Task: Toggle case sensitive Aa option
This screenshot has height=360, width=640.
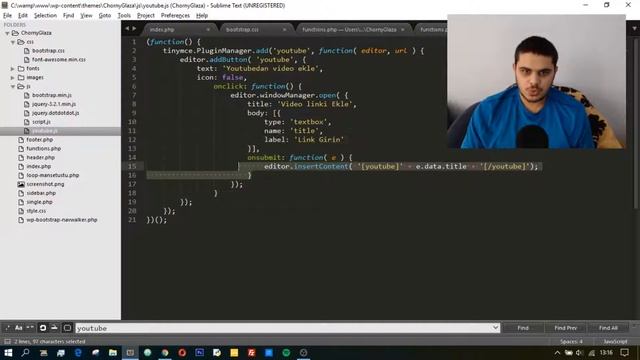Action: pyautogui.click(x=19, y=328)
